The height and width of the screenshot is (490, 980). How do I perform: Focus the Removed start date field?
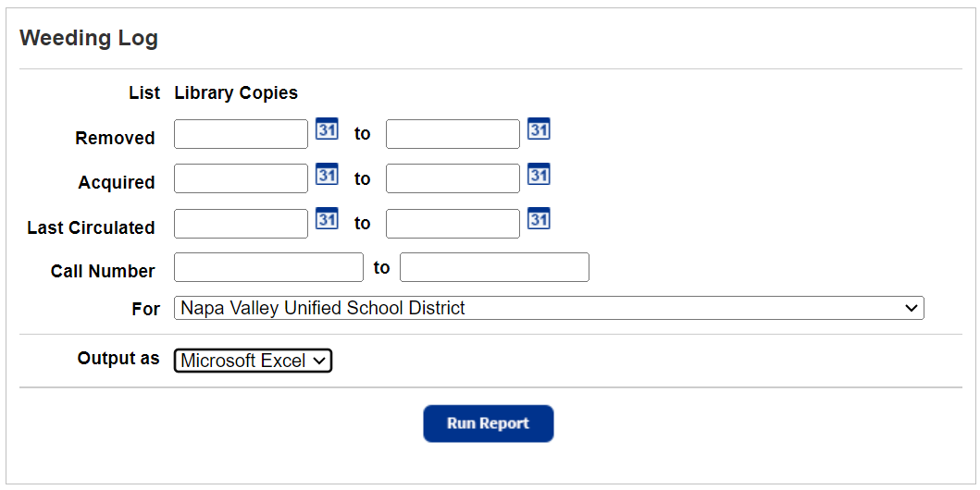[x=241, y=134]
